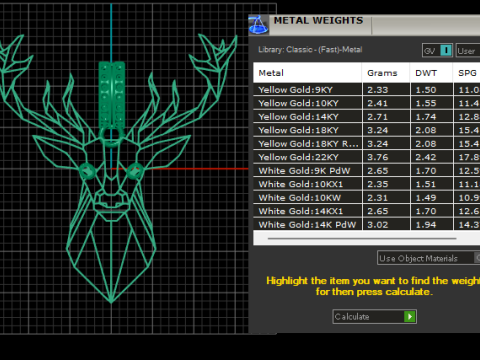Select the deer's right eye bezel in viewport
480x360 pixels.
(x=135, y=171)
